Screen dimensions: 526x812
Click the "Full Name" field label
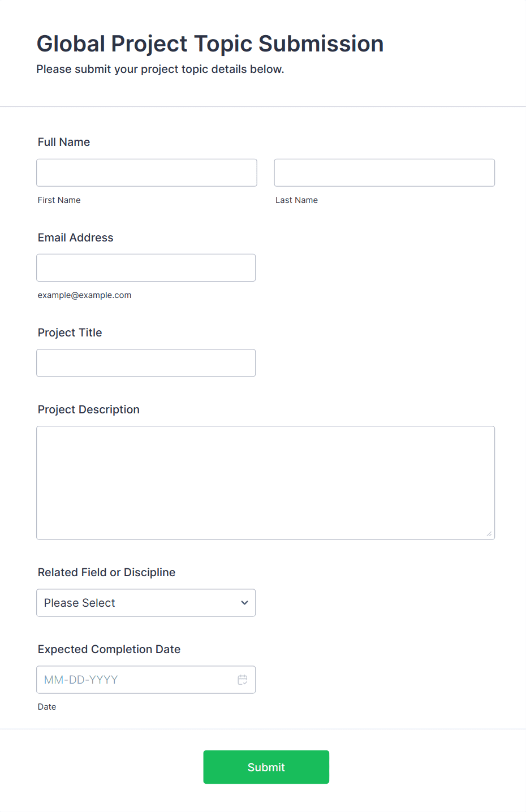(64, 142)
